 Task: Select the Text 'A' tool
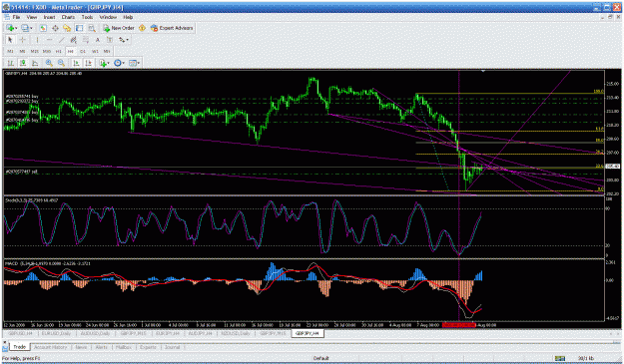tap(98, 40)
